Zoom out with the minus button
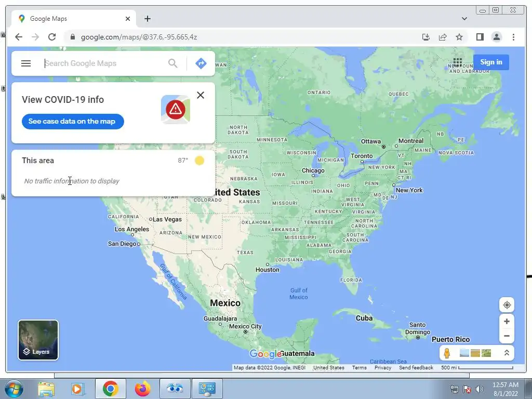This screenshot has width=532, height=399. (507, 336)
